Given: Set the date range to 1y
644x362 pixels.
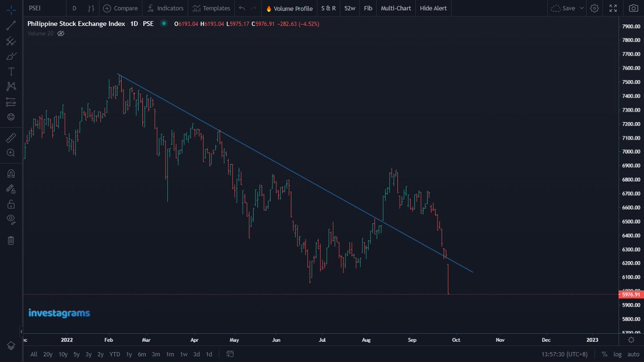Looking at the screenshot, I should click(129, 354).
